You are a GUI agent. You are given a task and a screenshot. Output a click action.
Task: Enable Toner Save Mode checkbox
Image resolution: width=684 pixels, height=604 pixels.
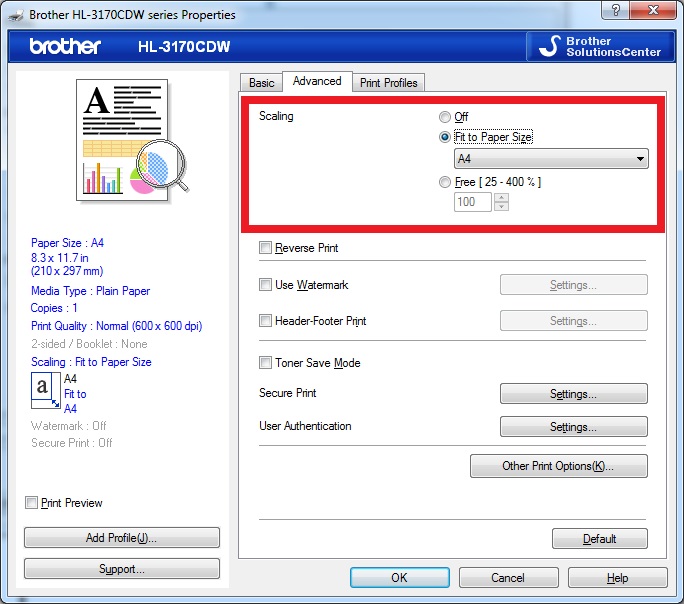click(265, 362)
